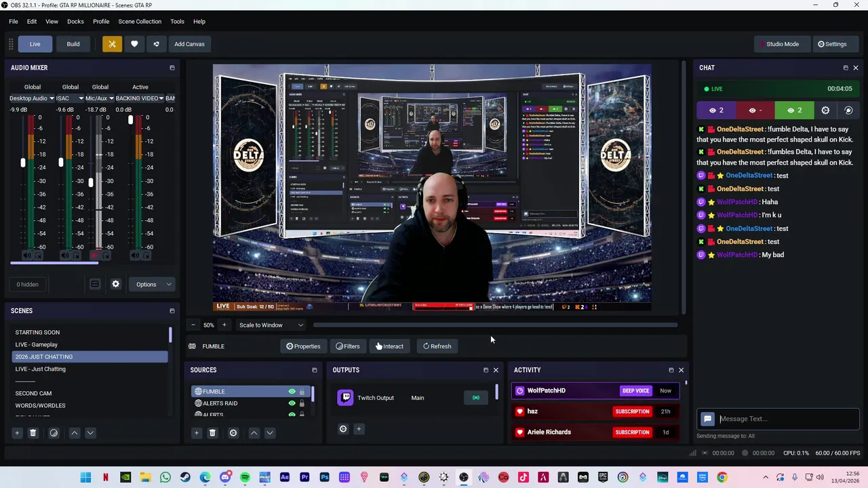Open the File menu
The height and width of the screenshot is (488, 868).
coord(14,22)
